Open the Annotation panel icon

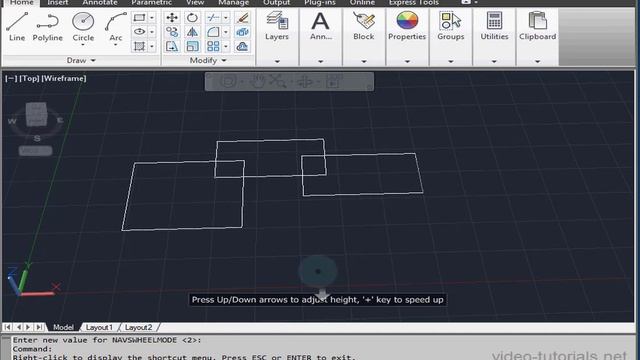click(x=320, y=20)
